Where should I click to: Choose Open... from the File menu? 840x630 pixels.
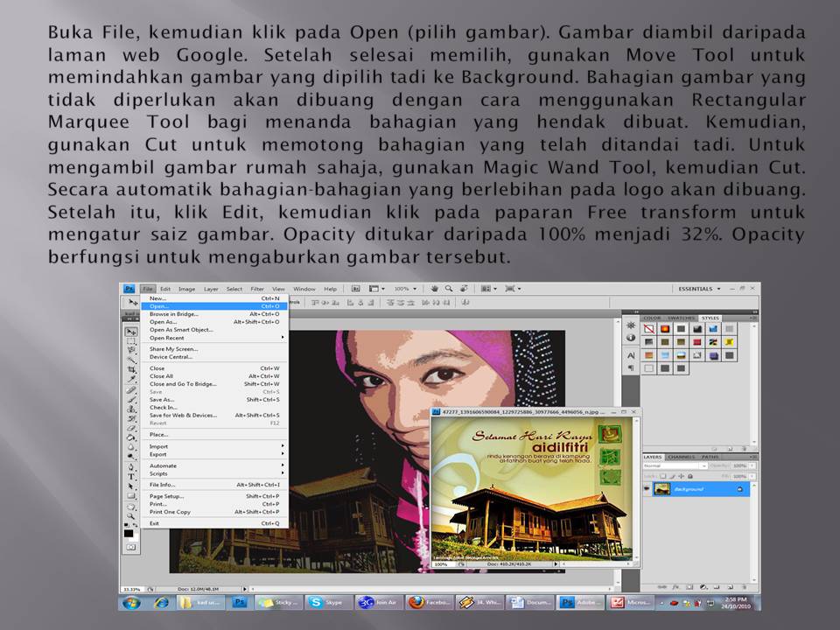click(x=215, y=306)
